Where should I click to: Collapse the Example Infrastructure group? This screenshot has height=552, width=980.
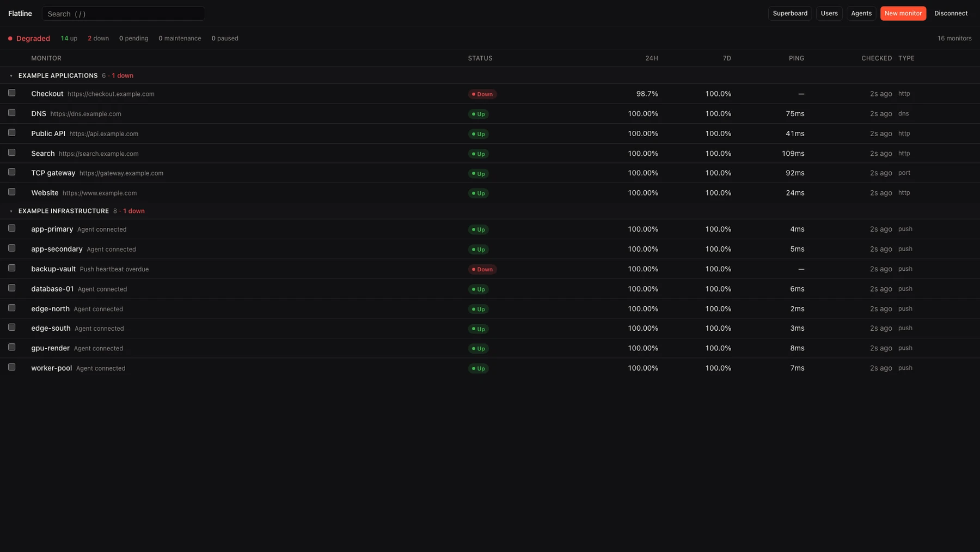coord(11,211)
